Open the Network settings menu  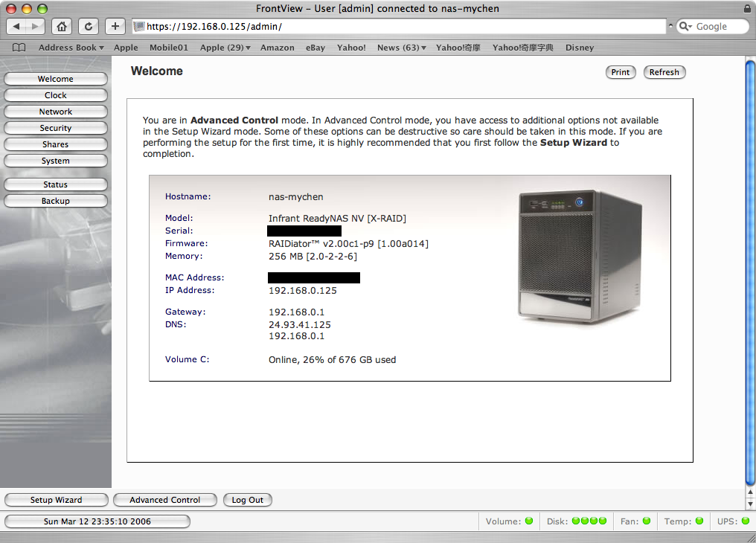point(56,112)
